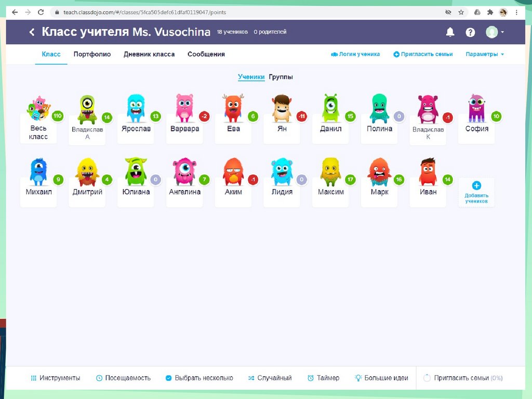Screen dimensions: 532x399
Task: Open Посещаемость attendance tool
Action: click(x=123, y=378)
